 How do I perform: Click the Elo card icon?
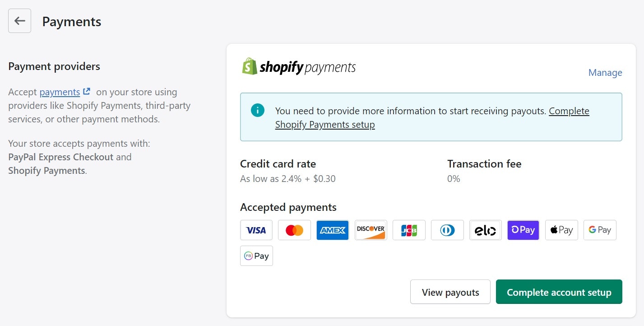(x=485, y=230)
